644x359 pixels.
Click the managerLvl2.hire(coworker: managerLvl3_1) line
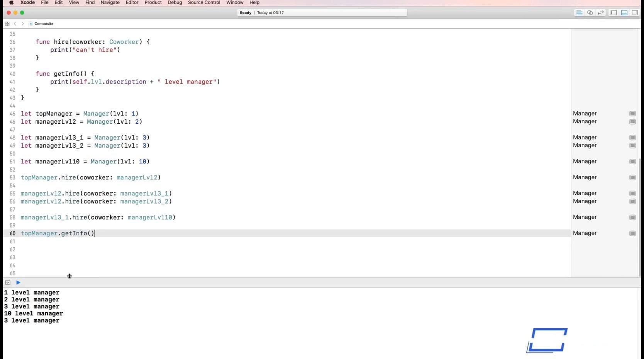pos(96,193)
